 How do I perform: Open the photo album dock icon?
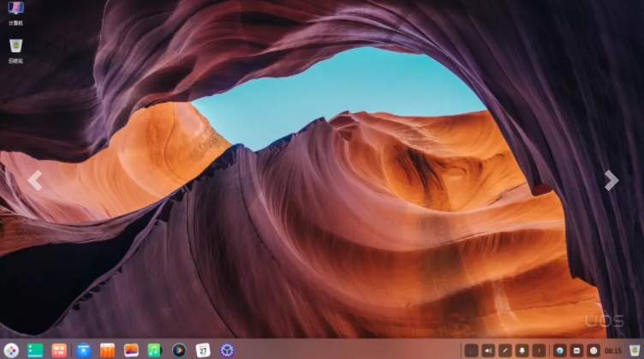(x=131, y=350)
